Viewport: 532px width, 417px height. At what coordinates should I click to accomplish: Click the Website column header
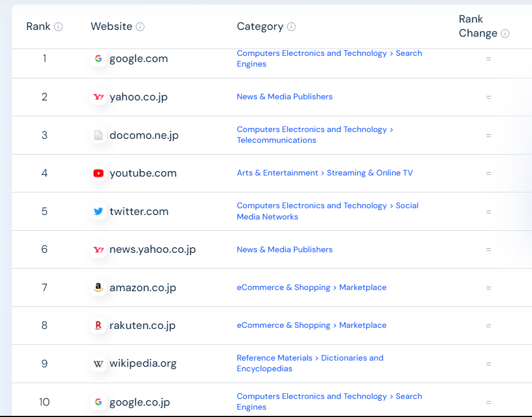111,27
